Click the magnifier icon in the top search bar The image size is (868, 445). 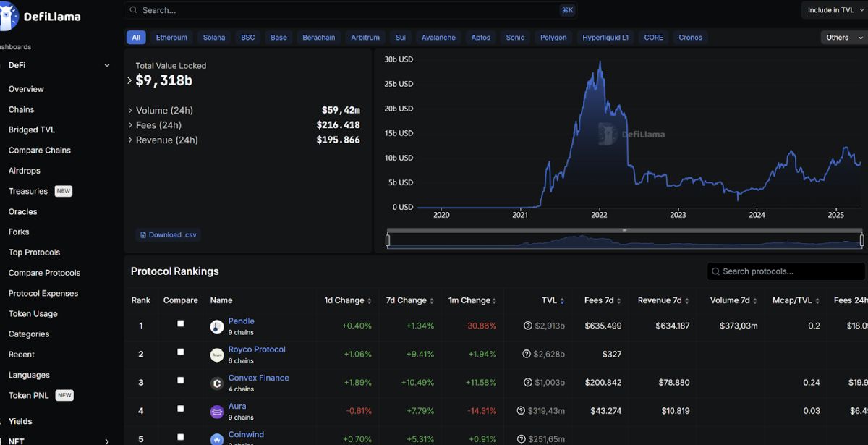point(133,10)
